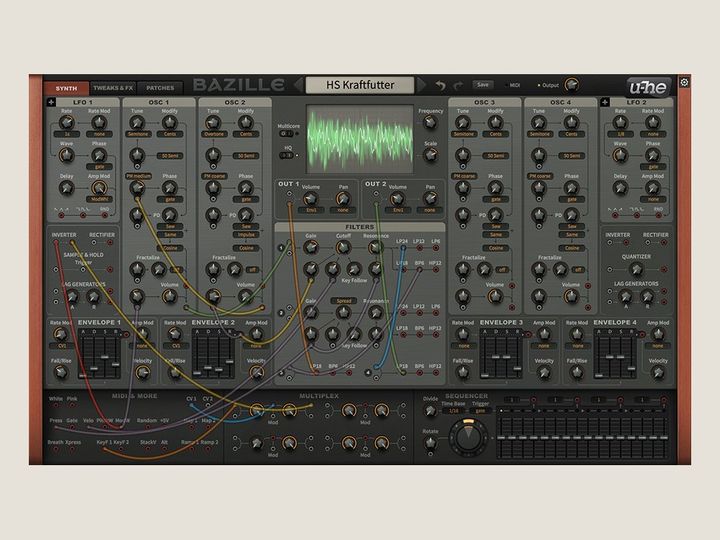This screenshot has width=720, height=540.
Task: Click the CV1 output jack
Action: pyautogui.click(x=191, y=405)
